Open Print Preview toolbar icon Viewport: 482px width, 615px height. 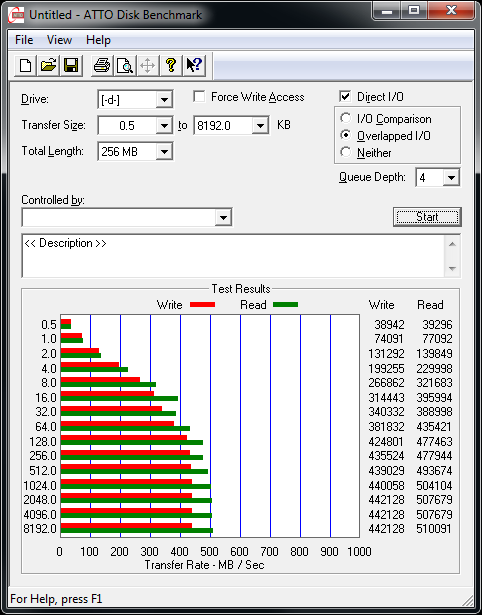pyautogui.click(x=125, y=65)
